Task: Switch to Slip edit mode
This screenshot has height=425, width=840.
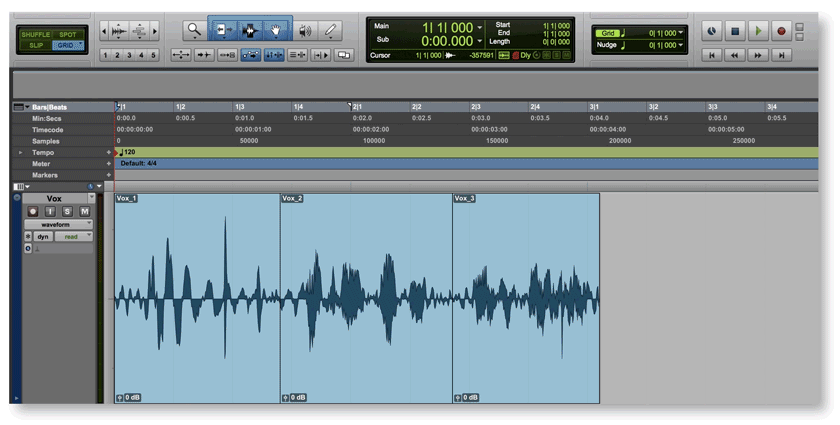Action: pyautogui.click(x=35, y=45)
